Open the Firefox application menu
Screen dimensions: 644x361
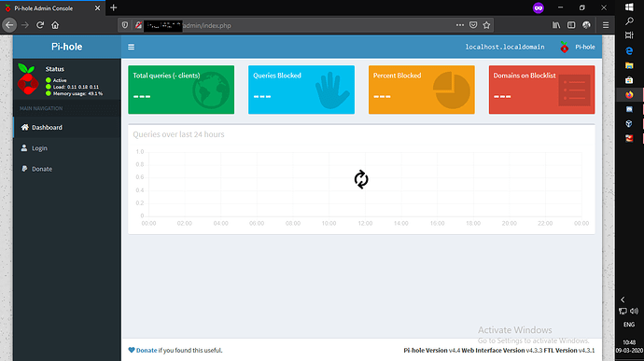[606, 25]
